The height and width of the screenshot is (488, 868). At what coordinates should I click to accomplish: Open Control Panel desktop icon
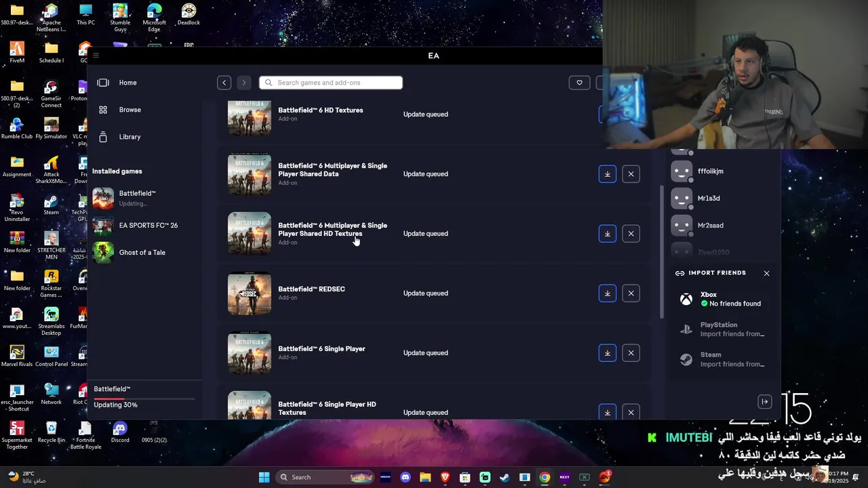click(x=51, y=357)
